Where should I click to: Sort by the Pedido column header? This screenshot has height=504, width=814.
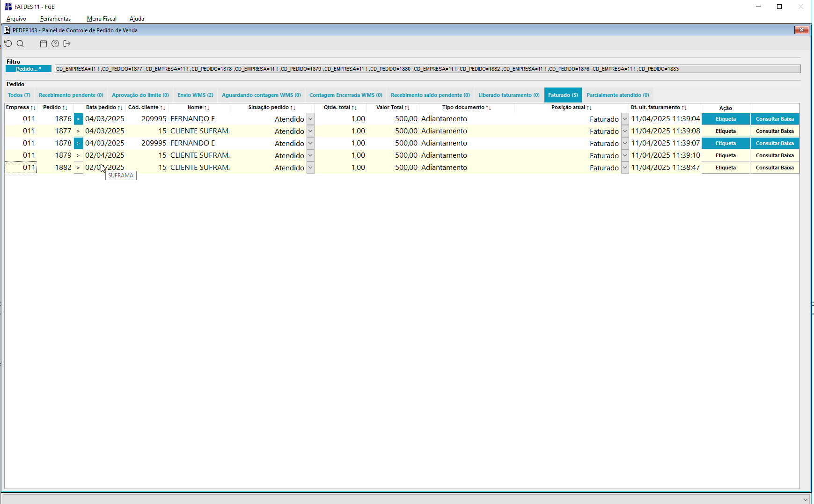[55, 108]
